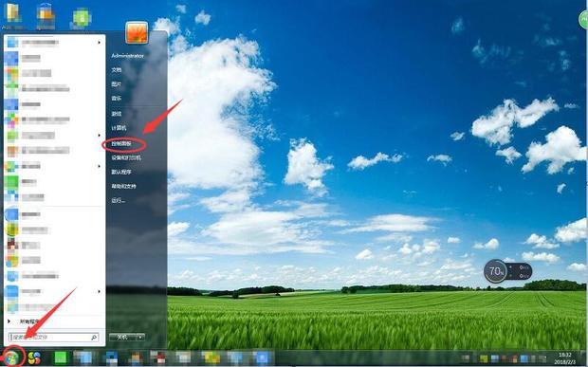Image resolution: width=588 pixels, height=367 pixels.
Task: Open 图片 in the Start menu
Action: 117,84
